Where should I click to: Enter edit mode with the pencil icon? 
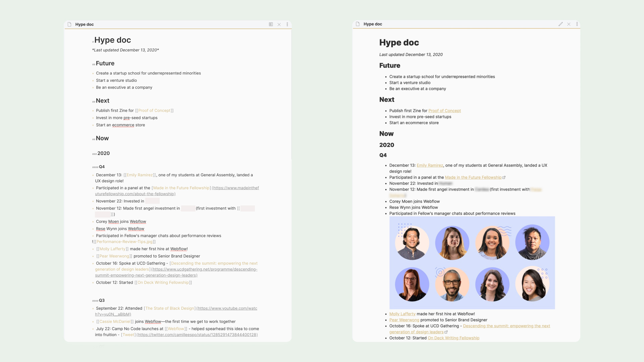click(x=560, y=24)
